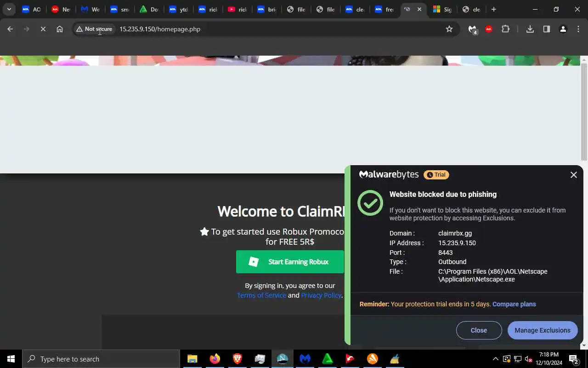
Task: Switch to the red AOL Ne tab
Action: coord(61,9)
